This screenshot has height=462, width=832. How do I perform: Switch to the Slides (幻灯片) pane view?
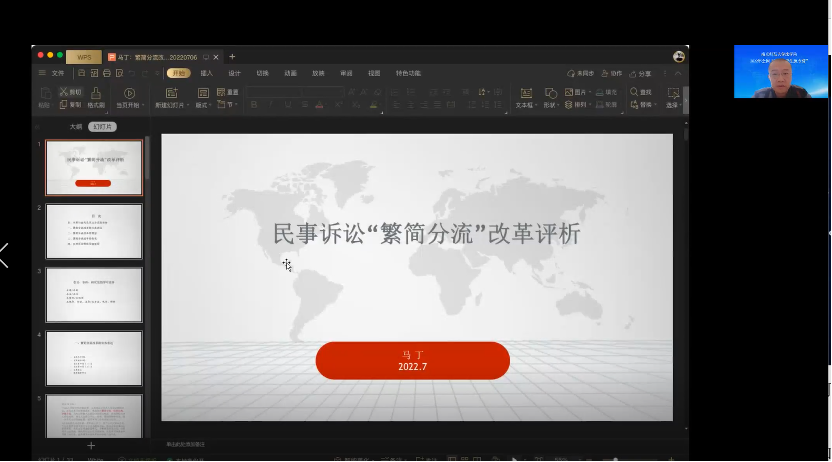coord(102,127)
